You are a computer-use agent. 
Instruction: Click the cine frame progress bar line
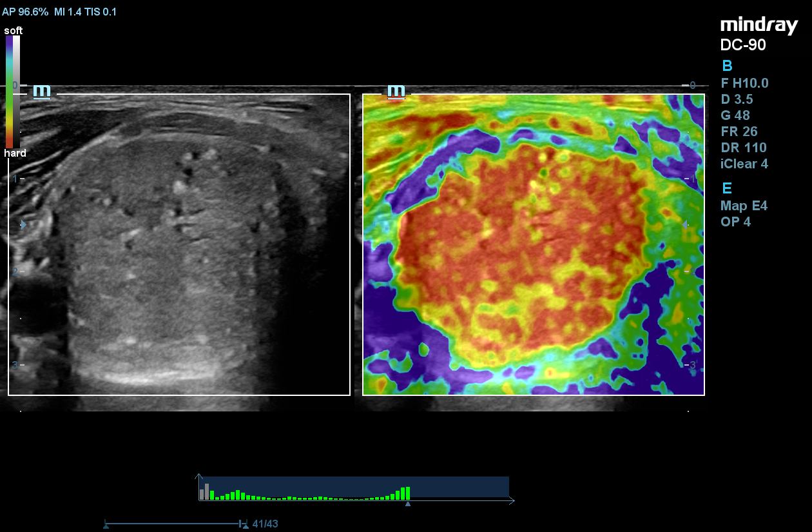(173, 523)
